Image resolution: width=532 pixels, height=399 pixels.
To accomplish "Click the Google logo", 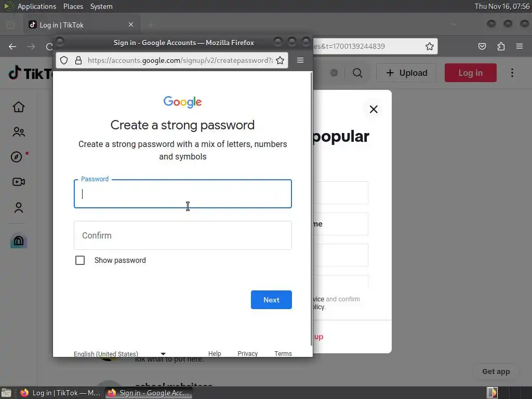I will click(x=182, y=102).
